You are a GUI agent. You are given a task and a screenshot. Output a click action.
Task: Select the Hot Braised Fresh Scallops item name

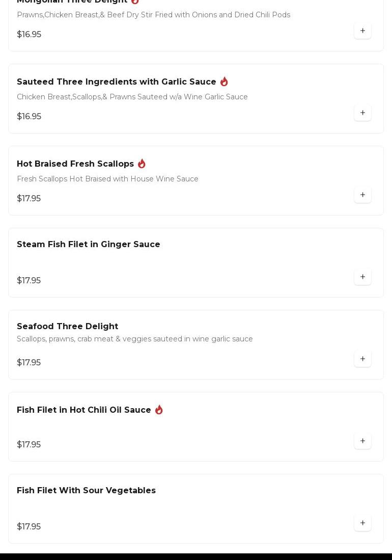pos(75,164)
